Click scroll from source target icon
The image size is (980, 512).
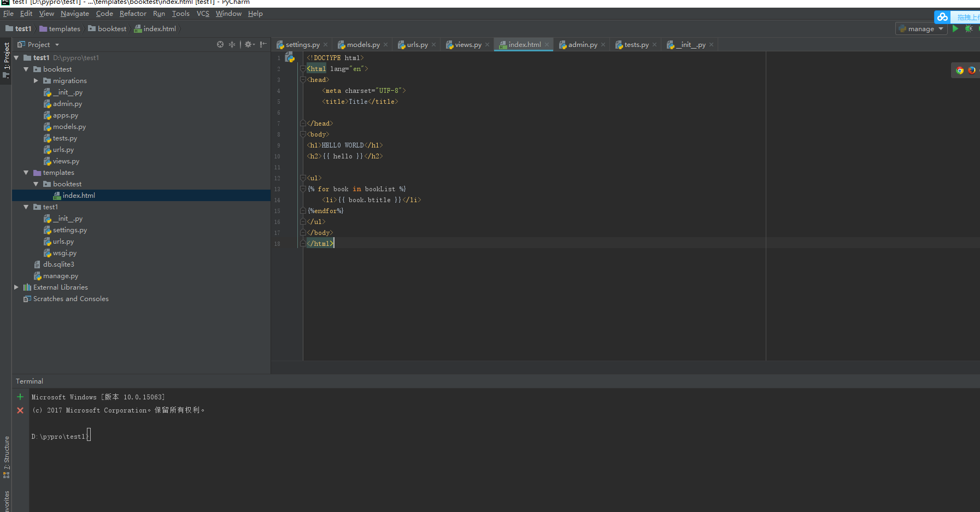220,44
